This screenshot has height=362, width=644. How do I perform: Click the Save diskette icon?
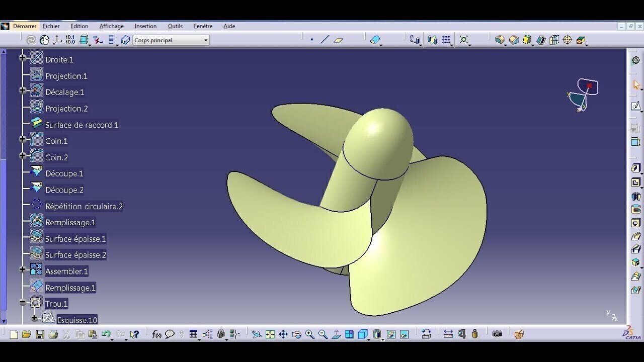coord(40,334)
